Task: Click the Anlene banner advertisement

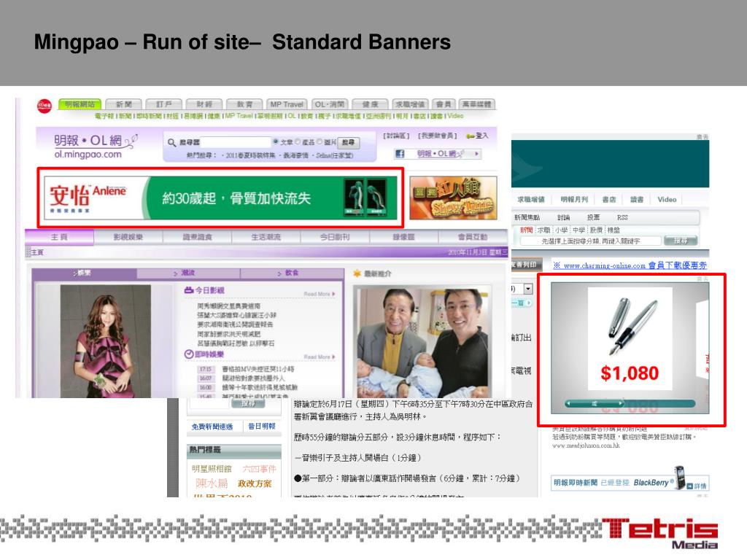Action: 220,198
